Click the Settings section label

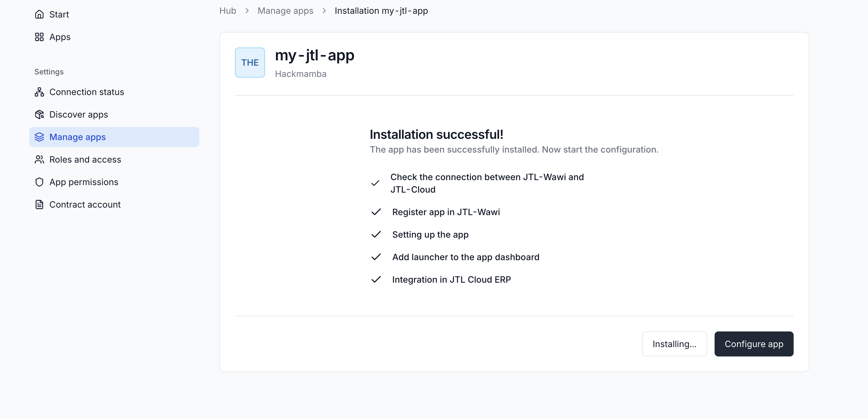49,72
